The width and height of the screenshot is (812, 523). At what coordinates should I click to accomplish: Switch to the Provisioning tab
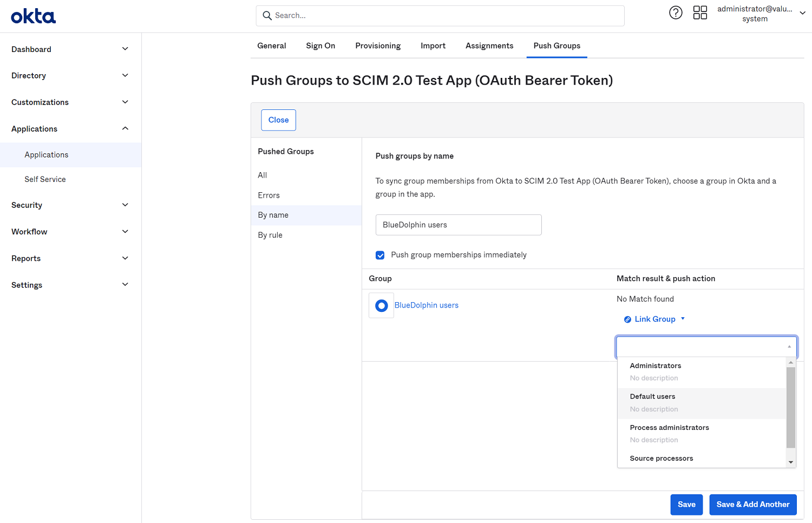[378, 46]
